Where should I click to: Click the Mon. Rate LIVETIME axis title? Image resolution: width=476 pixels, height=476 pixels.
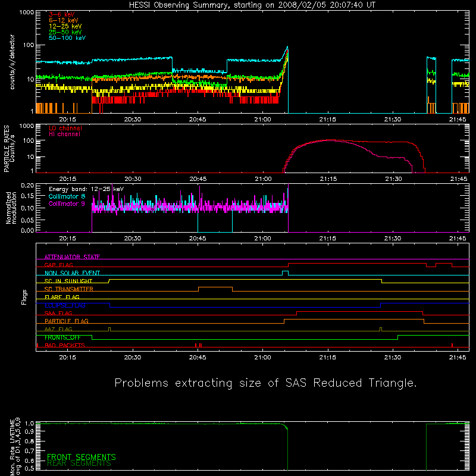click(x=15, y=446)
